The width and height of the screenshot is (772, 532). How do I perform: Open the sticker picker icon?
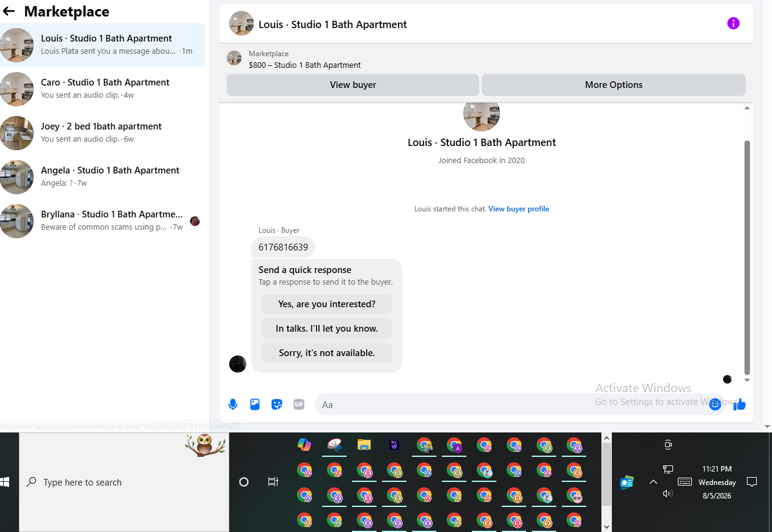[277, 404]
